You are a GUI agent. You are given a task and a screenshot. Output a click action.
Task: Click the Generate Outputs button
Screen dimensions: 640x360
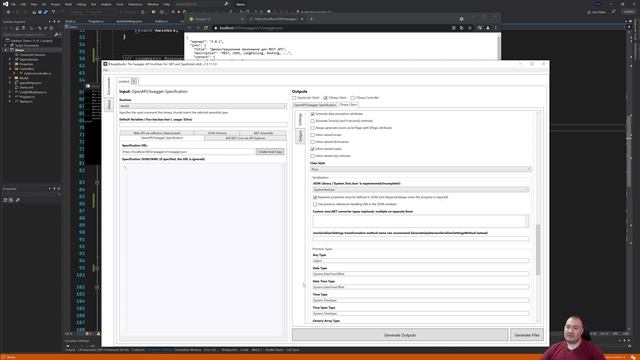400,335
